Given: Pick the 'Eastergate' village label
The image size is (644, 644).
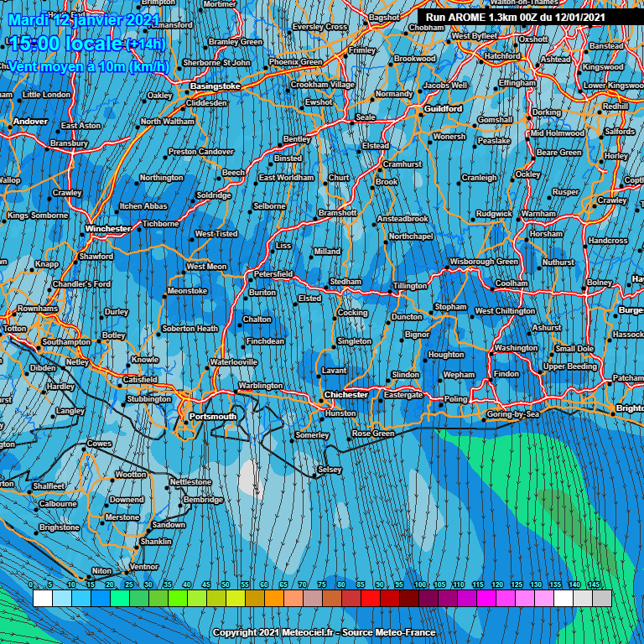Looking at the screenshot, I should (x=402, y=395).
